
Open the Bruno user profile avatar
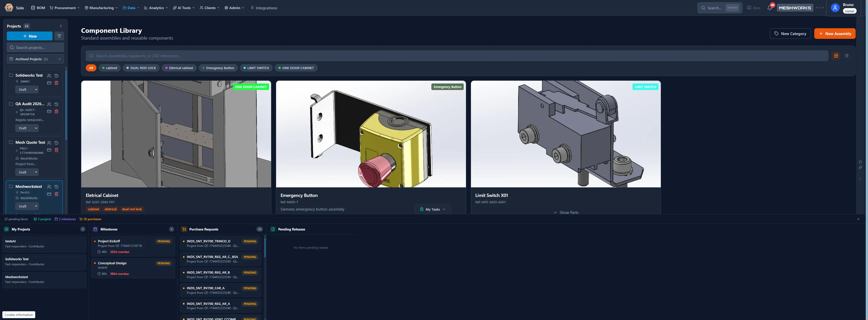coord(835,8)
